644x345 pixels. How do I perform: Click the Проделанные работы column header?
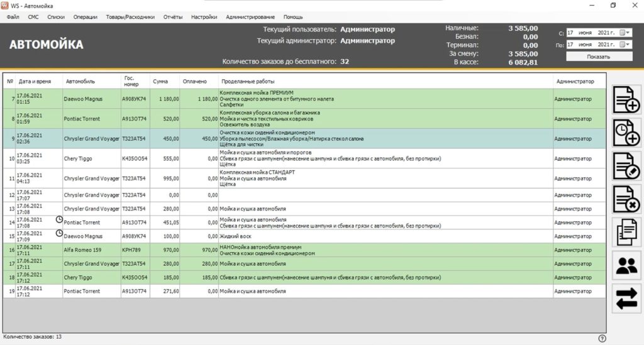386,81
